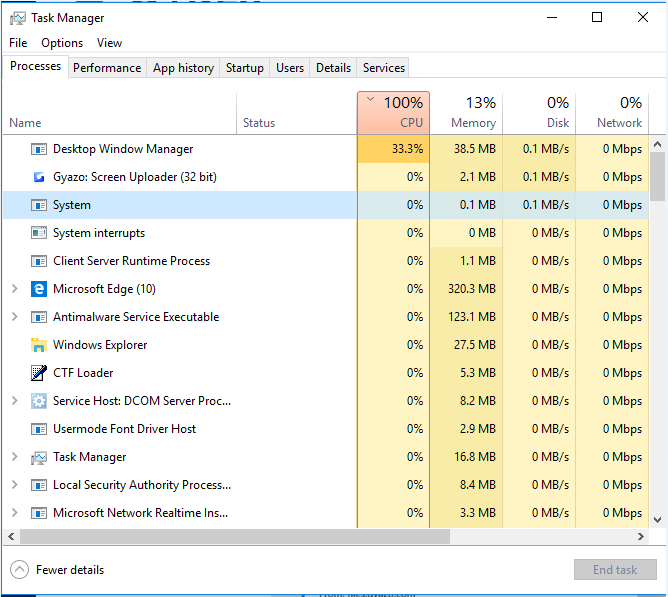Expand the Antimalware Service Executable group
The width and height of the screenshot is (668, 597).
pos(14,317)
